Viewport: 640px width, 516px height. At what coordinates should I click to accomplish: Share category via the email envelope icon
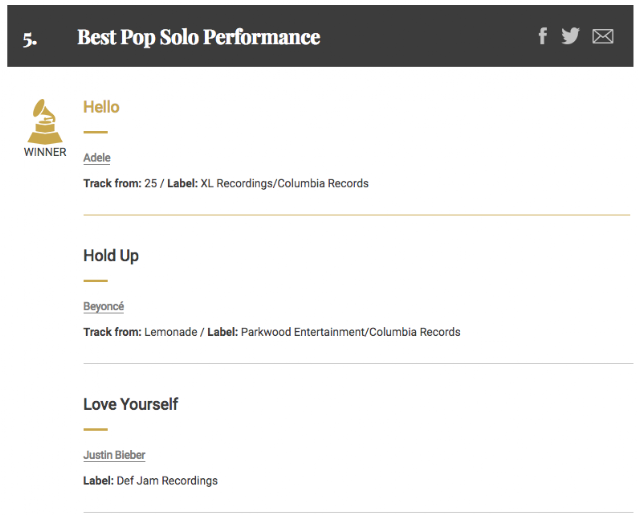(602, 36)
